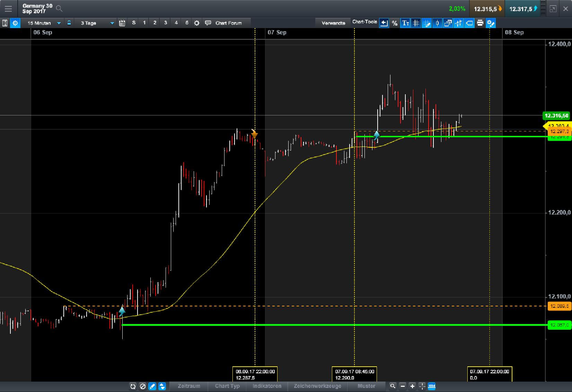
Task: Click the percent scale icon
Action: point(395,23)
